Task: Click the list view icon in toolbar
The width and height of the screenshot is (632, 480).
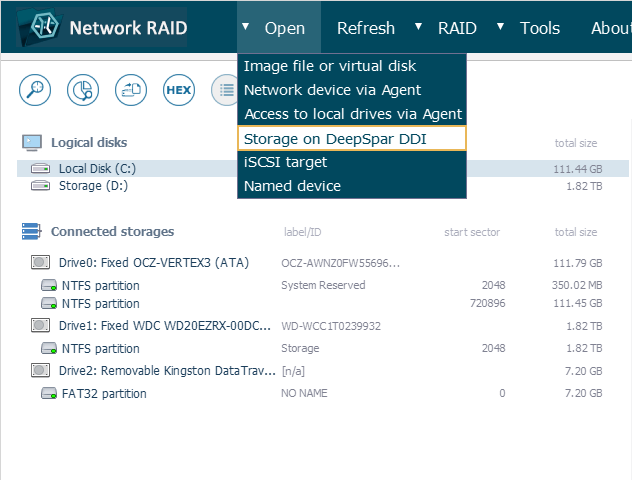Action: tap(225, 90)
